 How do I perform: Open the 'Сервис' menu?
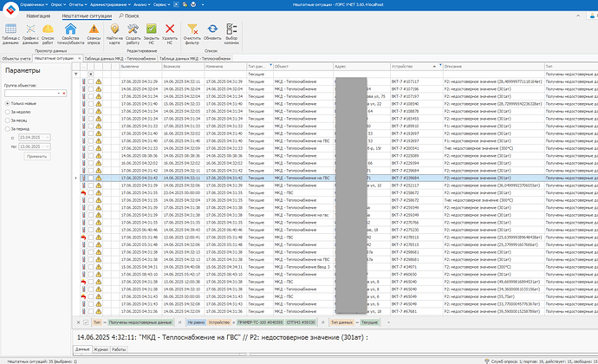click(162, 4)
